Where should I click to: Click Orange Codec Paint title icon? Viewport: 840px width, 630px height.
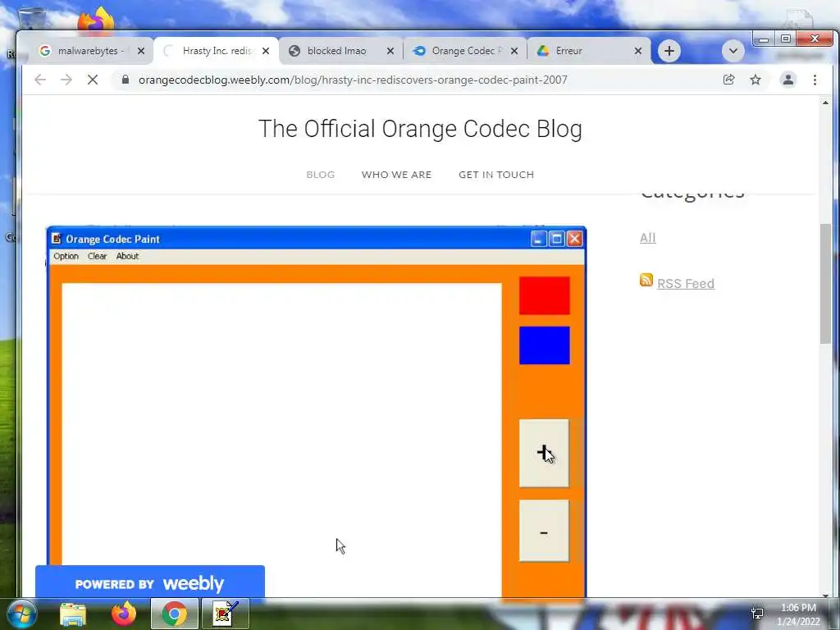57,239
